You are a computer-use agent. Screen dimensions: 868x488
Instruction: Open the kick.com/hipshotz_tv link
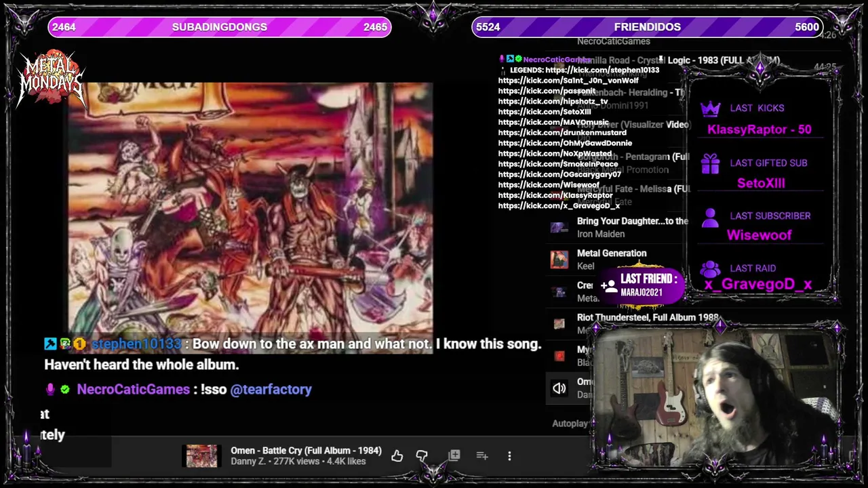tap(553, 101)
